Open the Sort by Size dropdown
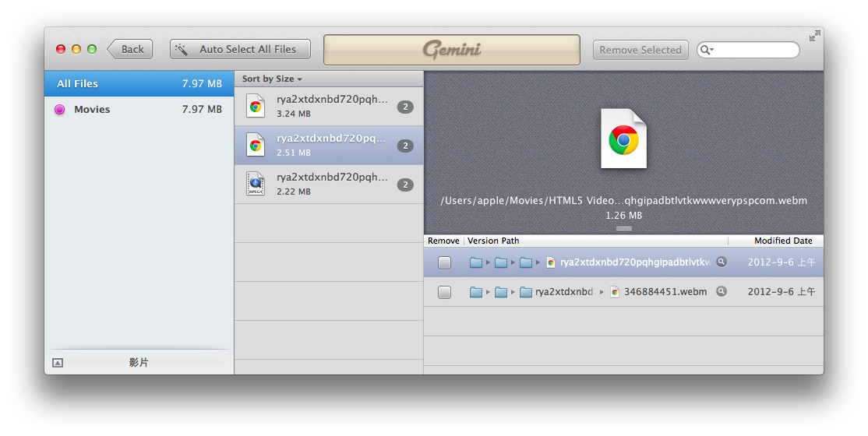This screenshot has width=868, height=436. [x=272, y=79]
